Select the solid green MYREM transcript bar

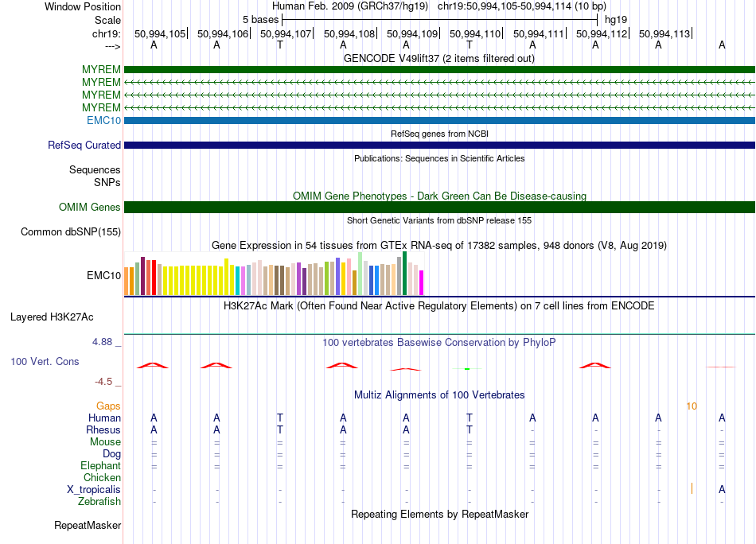click(439, 70)
